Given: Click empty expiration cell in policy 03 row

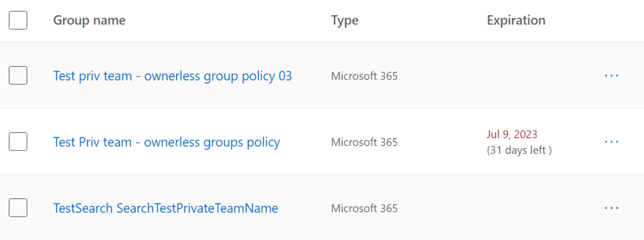Looking at the screenshot, I should 534,76.
